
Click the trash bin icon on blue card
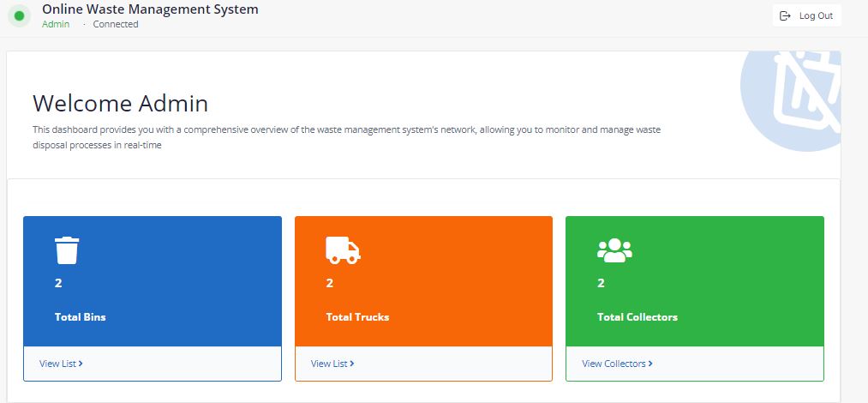coord(67,250)
